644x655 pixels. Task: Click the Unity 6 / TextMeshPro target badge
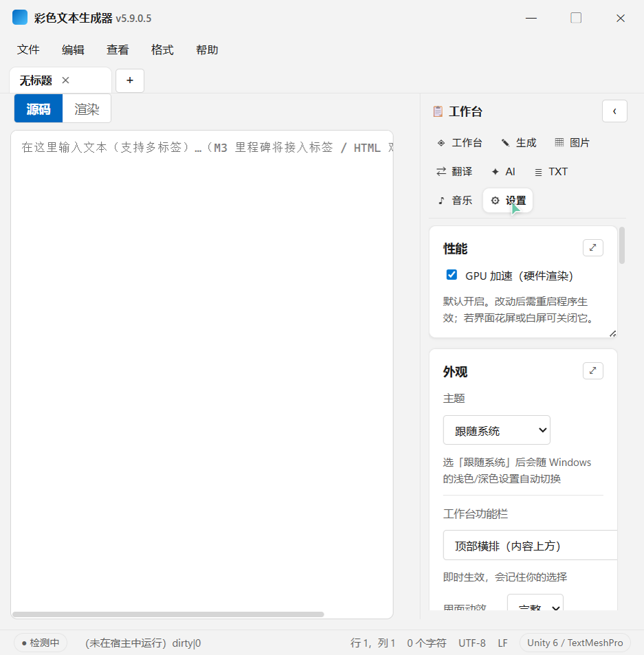pyautogui.click(x=575, y=643)
